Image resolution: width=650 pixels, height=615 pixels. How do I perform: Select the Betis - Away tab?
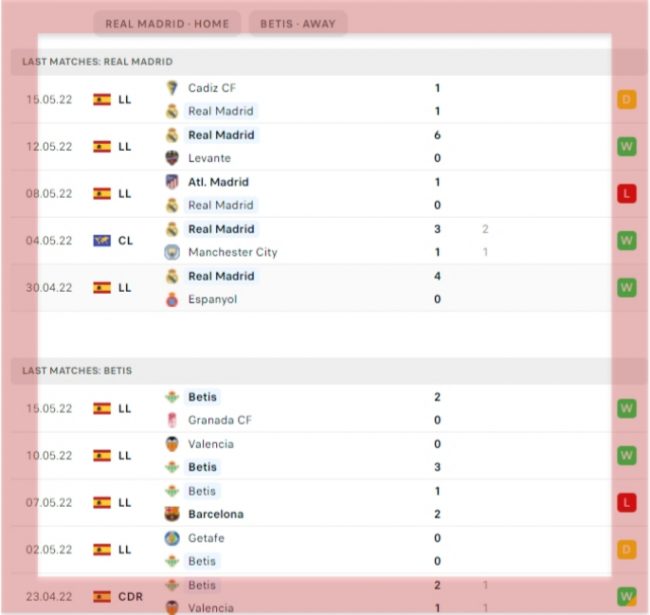(x=298, y=24)
